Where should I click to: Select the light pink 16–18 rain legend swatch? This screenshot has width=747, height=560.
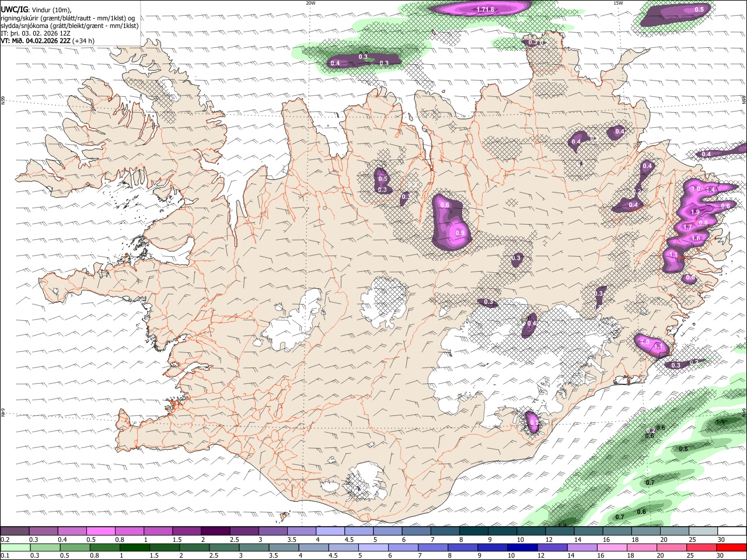612,547
